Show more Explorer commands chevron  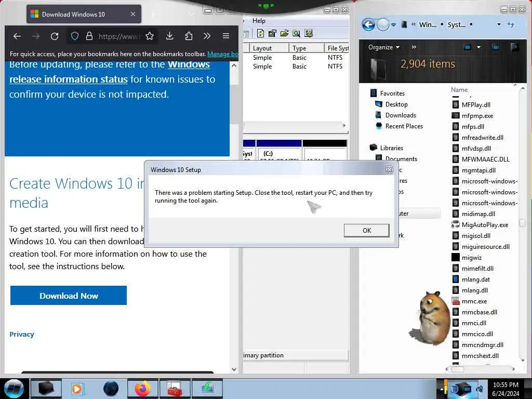(414, 47)
